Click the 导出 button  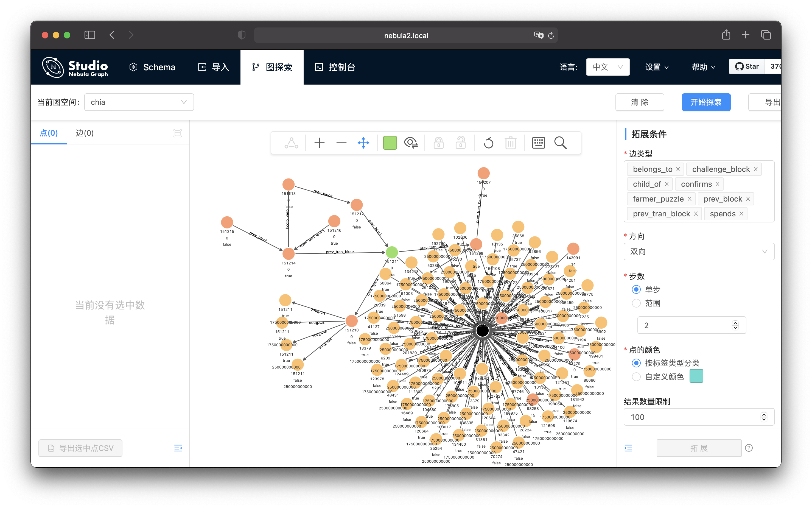pyautogui.click(x=765, y=102)
